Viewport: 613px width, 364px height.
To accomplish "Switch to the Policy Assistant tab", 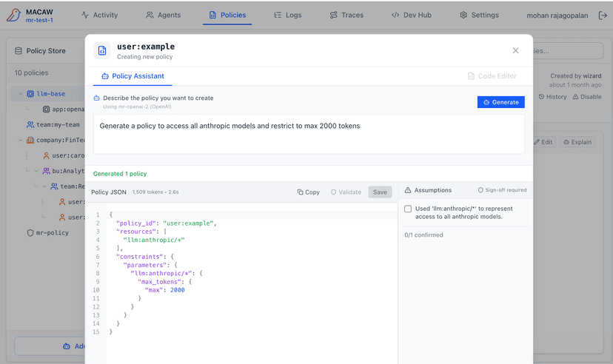I will (133, 76).
